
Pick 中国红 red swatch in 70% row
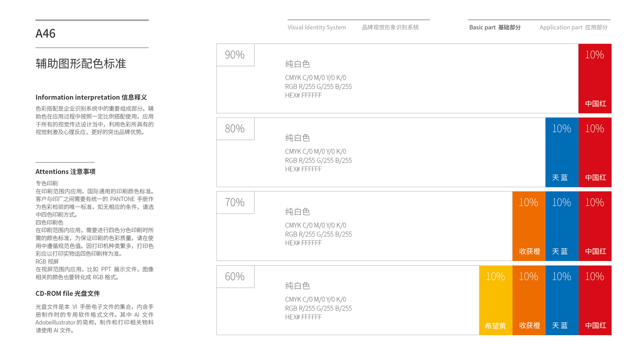pyautogui.click(x=595, y=226)
